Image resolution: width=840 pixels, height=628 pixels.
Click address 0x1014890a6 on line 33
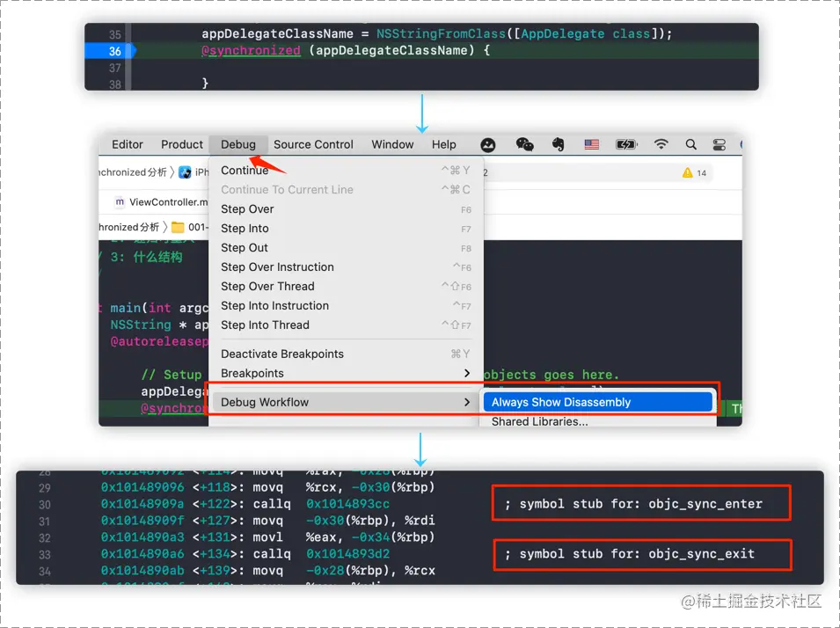tap(142, 553)
